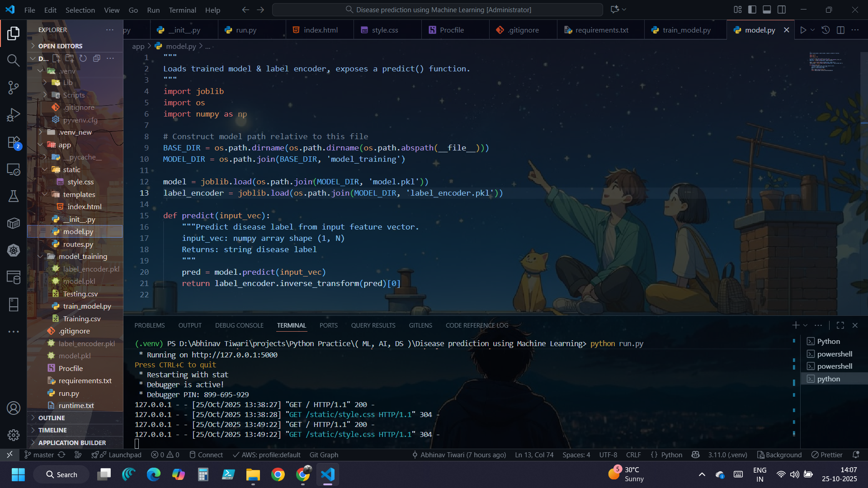The width and height of the screenshot is (868, 488).
Task: Click the Run Python File play icon
Action: click(803, 30)
